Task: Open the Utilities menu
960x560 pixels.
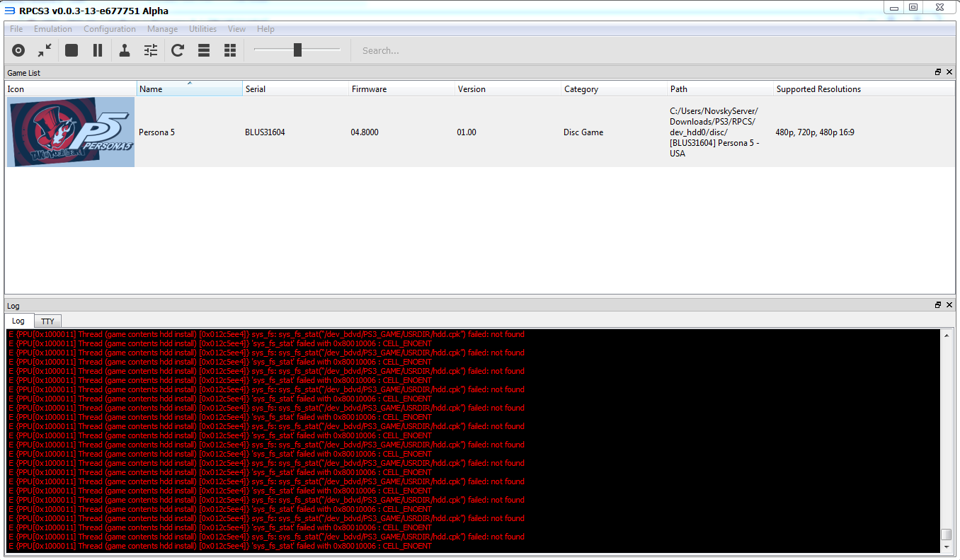Action: tap(203, 29)
